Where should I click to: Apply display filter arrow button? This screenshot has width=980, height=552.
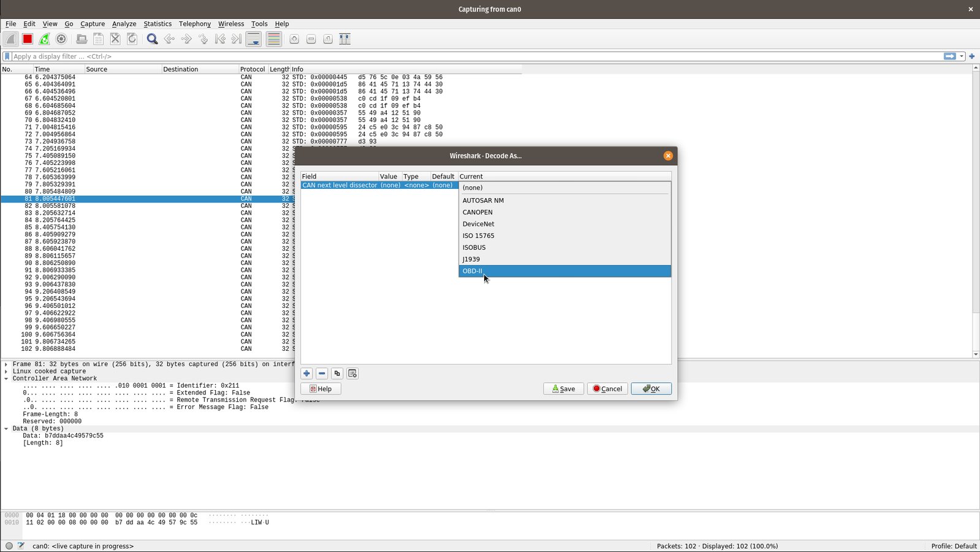[950, 56]
